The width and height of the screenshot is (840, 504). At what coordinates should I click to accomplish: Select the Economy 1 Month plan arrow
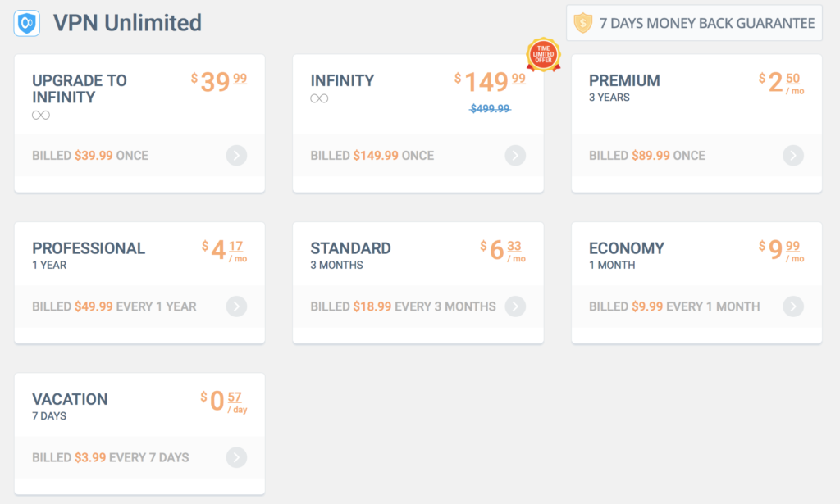[793, 306]
